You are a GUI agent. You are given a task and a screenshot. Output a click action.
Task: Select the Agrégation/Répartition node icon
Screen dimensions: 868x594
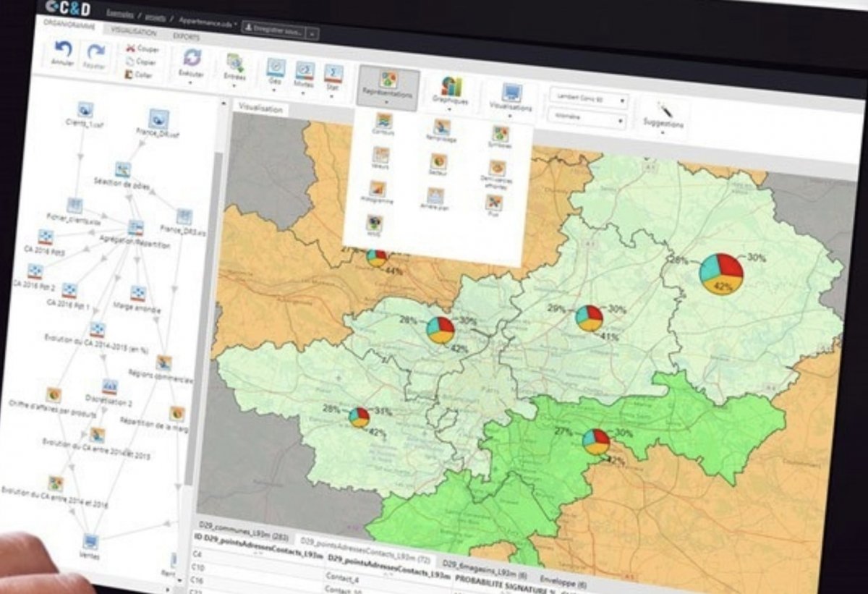coord(135,228)
